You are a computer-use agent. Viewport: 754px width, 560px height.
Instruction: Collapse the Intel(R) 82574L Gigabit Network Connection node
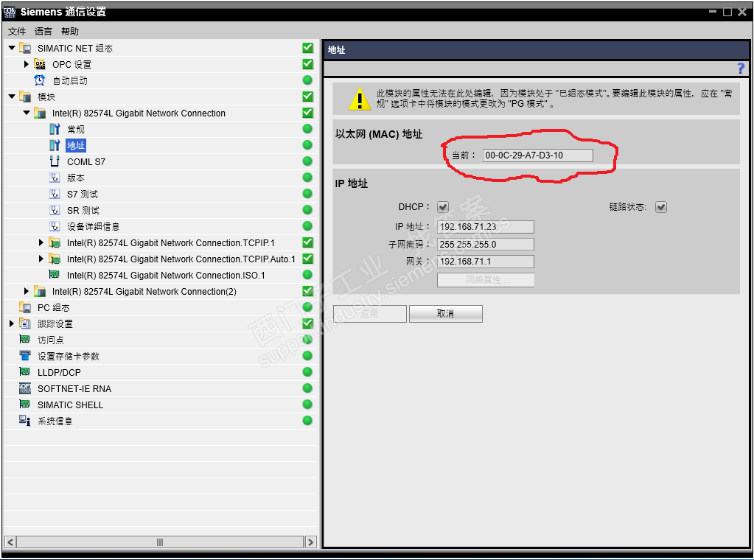[27, 113]
